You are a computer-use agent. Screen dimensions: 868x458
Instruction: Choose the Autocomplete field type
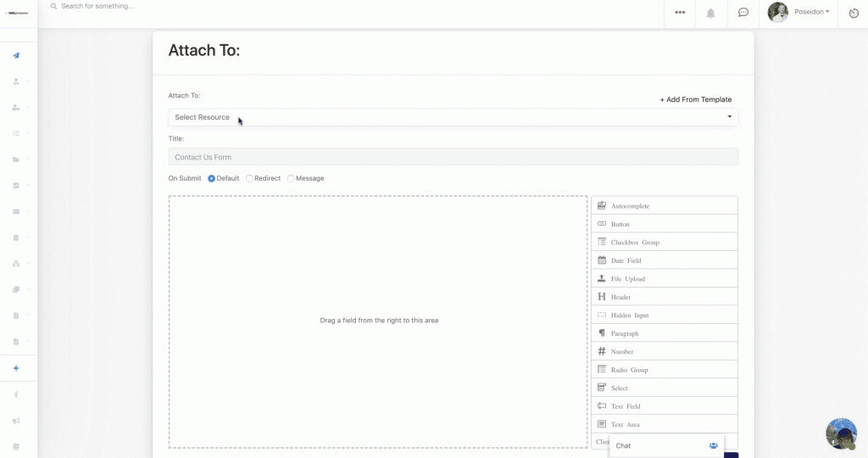[x=665, y=205]
